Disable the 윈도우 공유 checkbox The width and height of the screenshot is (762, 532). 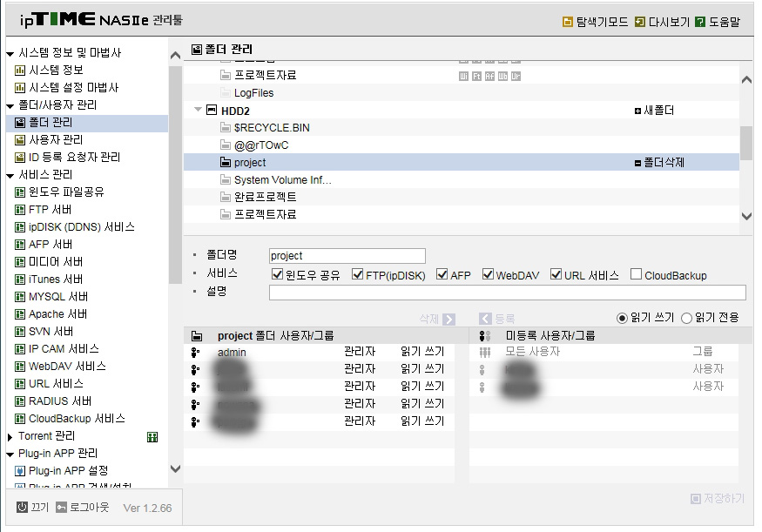pos(277,274)
